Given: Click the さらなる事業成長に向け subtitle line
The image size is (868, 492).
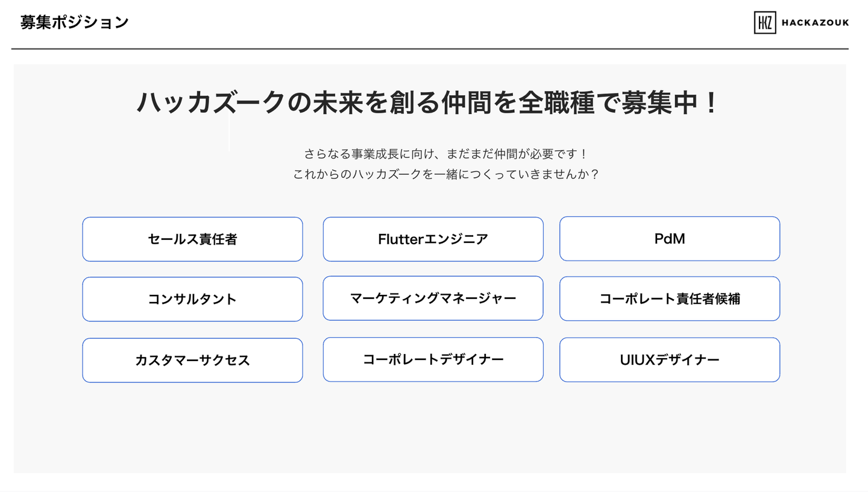Looking at the screenshot, I should [445, 154].
